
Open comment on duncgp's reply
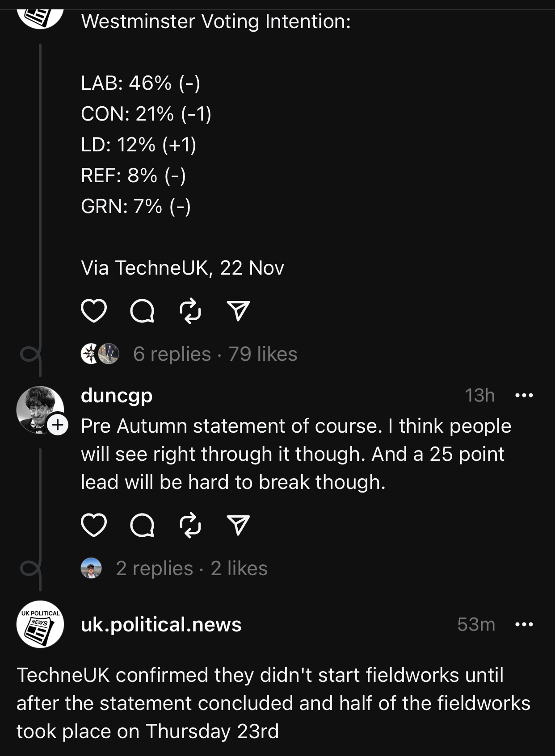pos(142,525)
